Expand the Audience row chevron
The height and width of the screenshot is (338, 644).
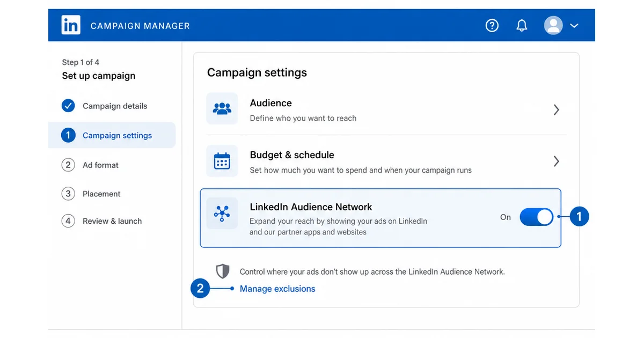pyautogui.click(x=557, y=109)
